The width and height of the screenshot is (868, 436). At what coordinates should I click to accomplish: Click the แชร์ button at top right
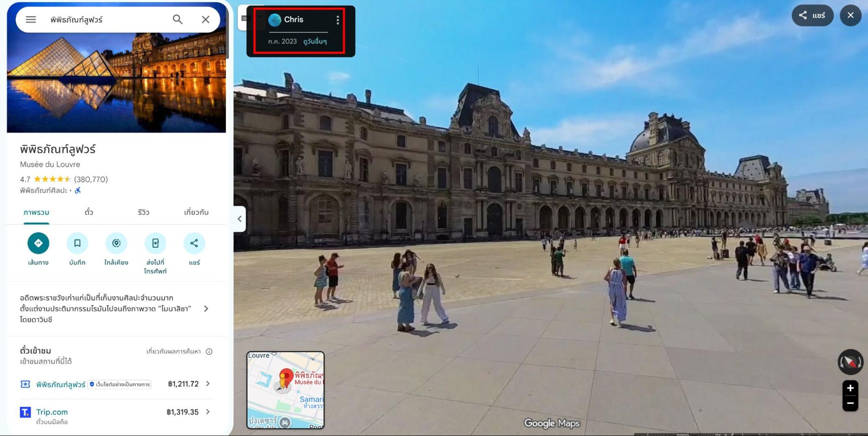click(812, 16)
